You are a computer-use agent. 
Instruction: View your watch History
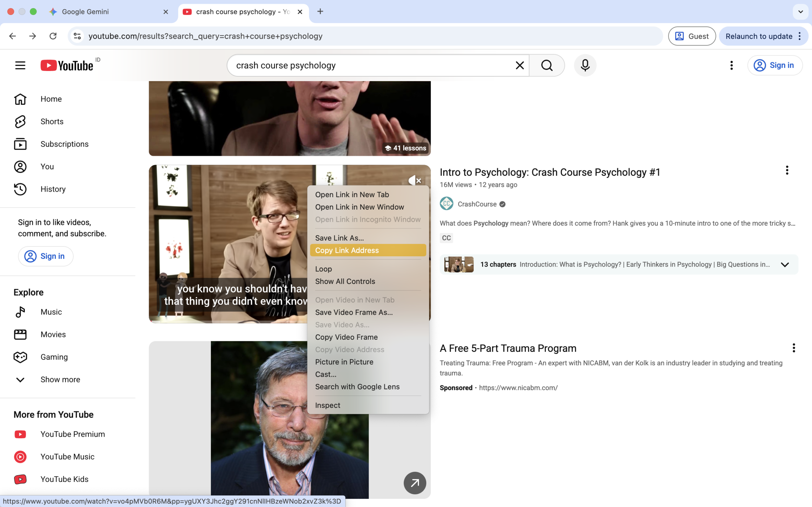tap(53, 189)
